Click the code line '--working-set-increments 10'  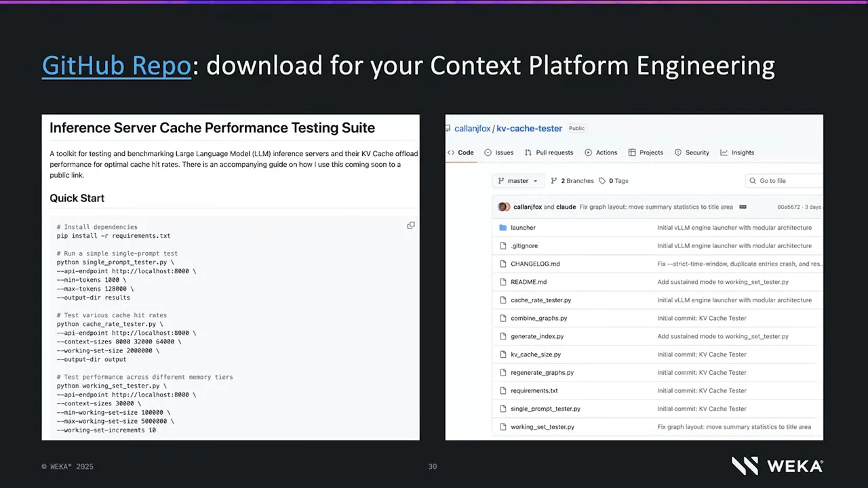coord(106,430)
